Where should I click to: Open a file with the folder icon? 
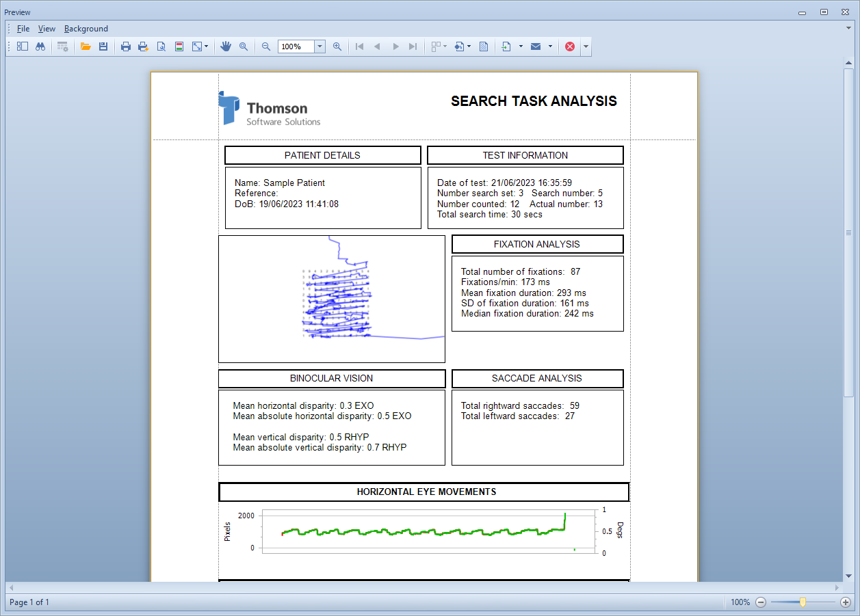pos(86,46)
